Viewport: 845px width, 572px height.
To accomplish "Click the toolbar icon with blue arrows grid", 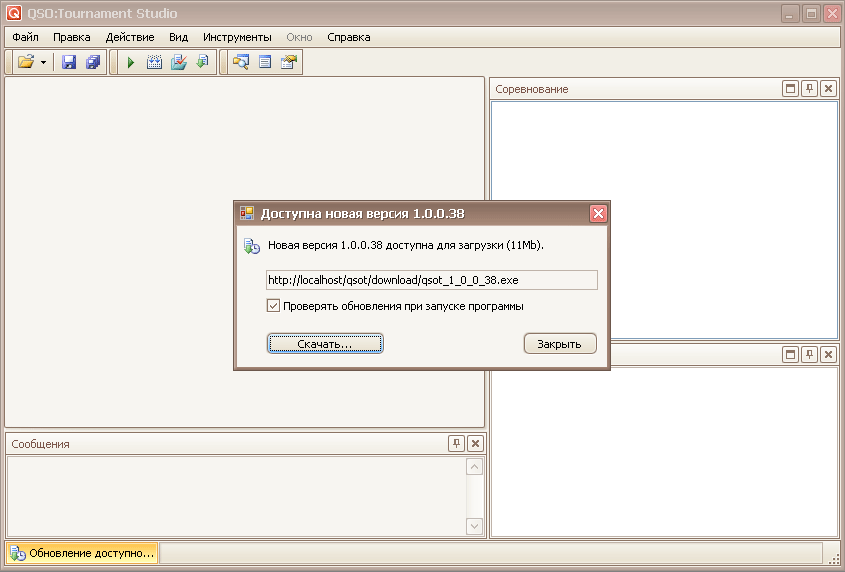I will coord(155,62).
